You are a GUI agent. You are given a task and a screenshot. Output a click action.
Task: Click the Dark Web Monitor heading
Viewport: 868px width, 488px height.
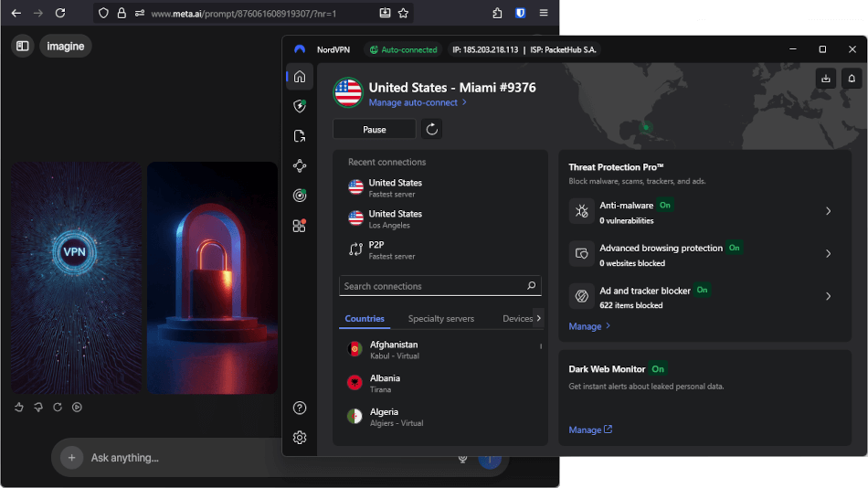coord(607,369)
